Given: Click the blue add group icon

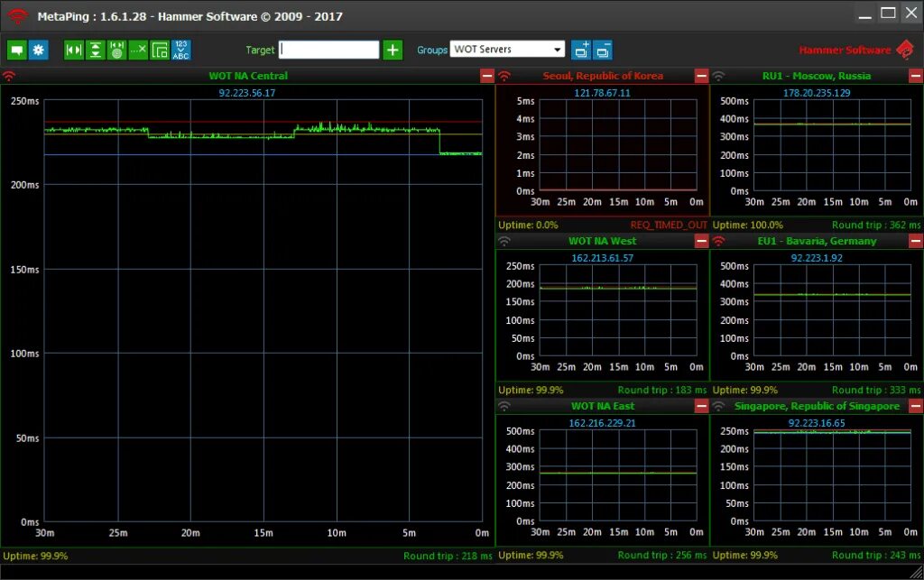Looking at the screenshot, I should [581, 50].
